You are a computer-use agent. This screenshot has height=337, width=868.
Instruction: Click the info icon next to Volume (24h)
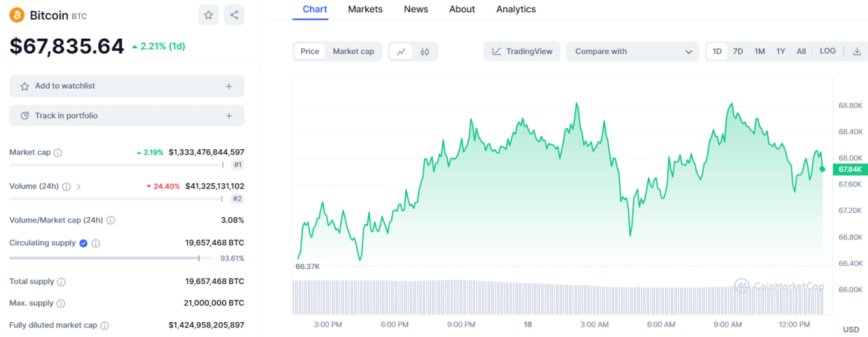pyautogui.click(x=66, y=186)
